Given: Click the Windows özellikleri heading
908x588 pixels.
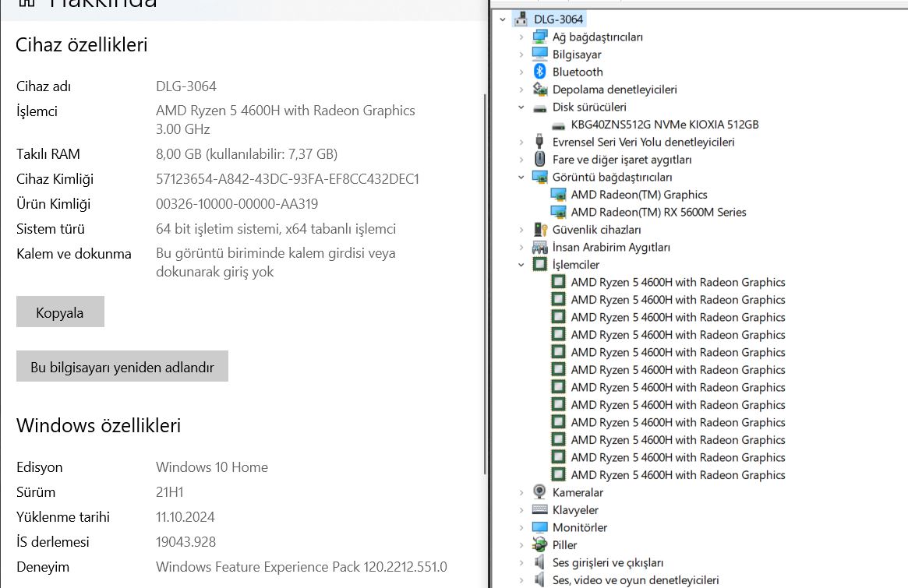Looking at the screenshot, I should 98,425.
